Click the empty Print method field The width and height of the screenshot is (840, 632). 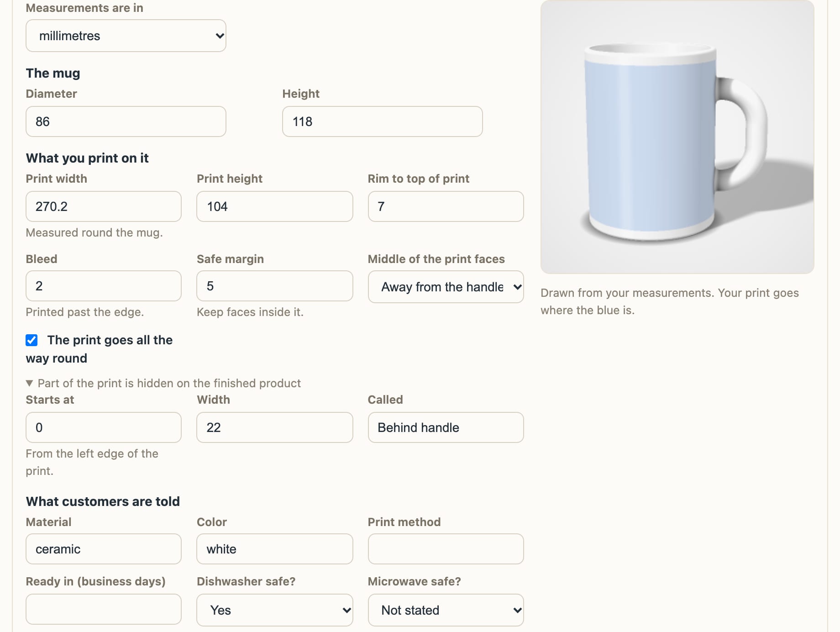pos(446,549)
